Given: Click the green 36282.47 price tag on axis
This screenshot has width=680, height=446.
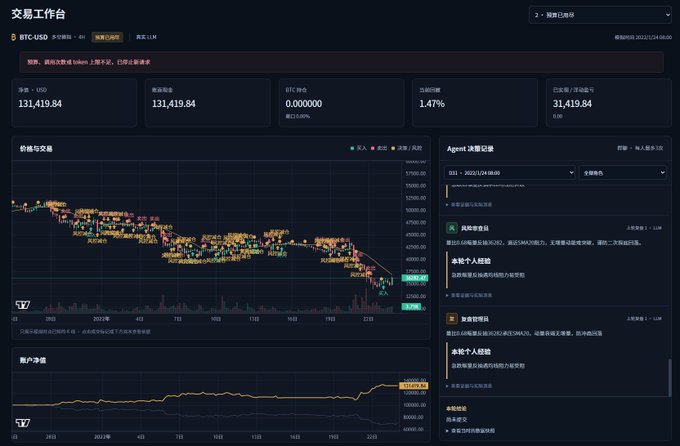Looking at the screenshot, I should [x=415, y=278].
